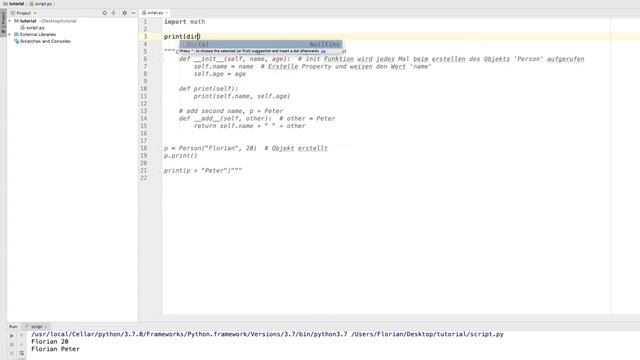Click line number 18 in the gutter
Screen dimensions: 640x360
(x=144, y=148)
